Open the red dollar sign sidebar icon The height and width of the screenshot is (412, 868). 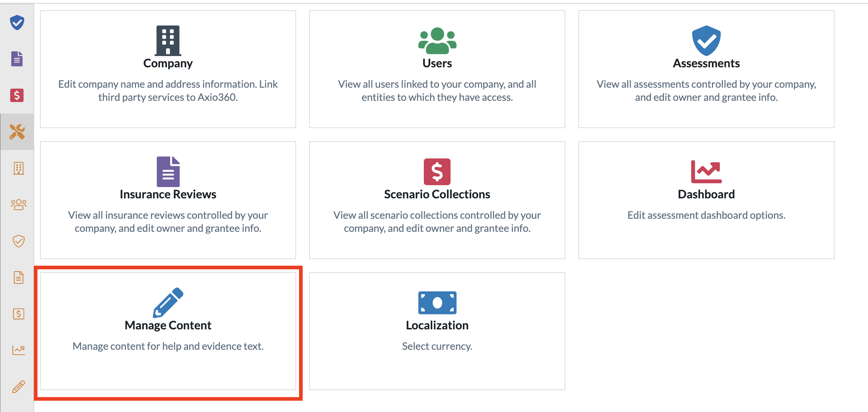pyautogui.click(x=17, y=95)
